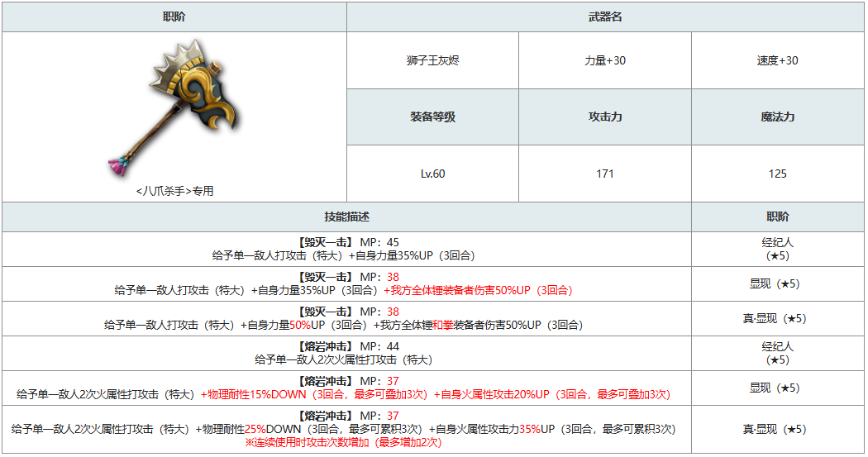This screenshot has height=457, width=868.
Task: Click the 自身火属性攻击力35%UP effect text
Action: (493, 429)
